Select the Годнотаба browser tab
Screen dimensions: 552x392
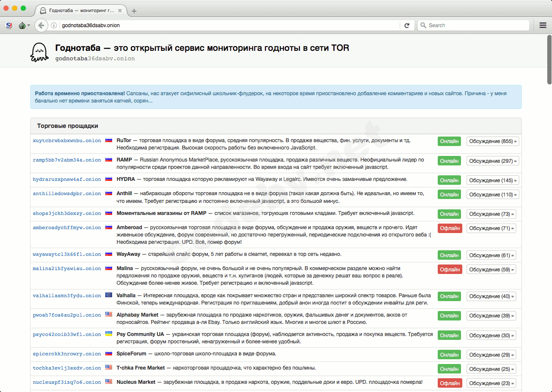tap(81, 11)
